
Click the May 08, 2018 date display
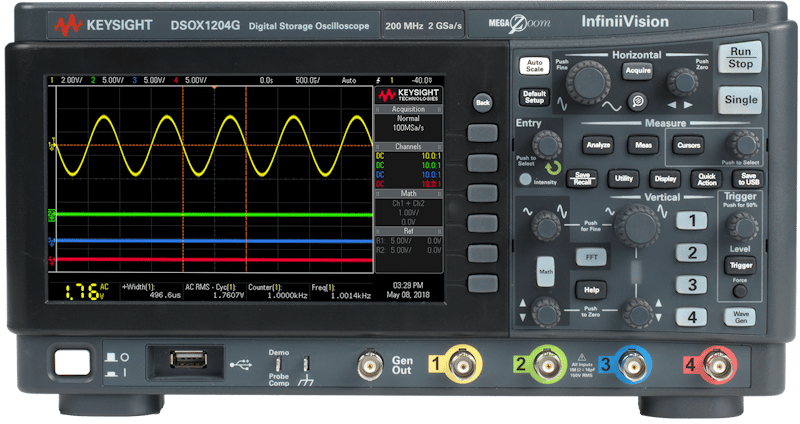(408, 295)
